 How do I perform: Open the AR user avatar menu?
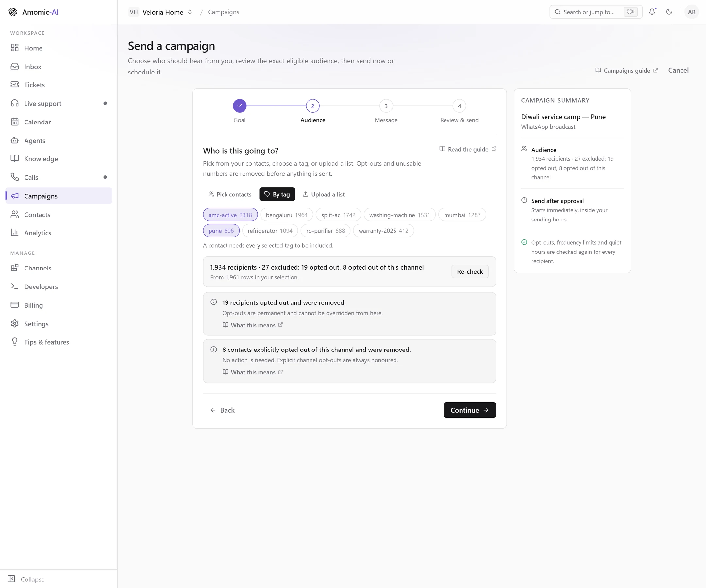coord(692,12)
